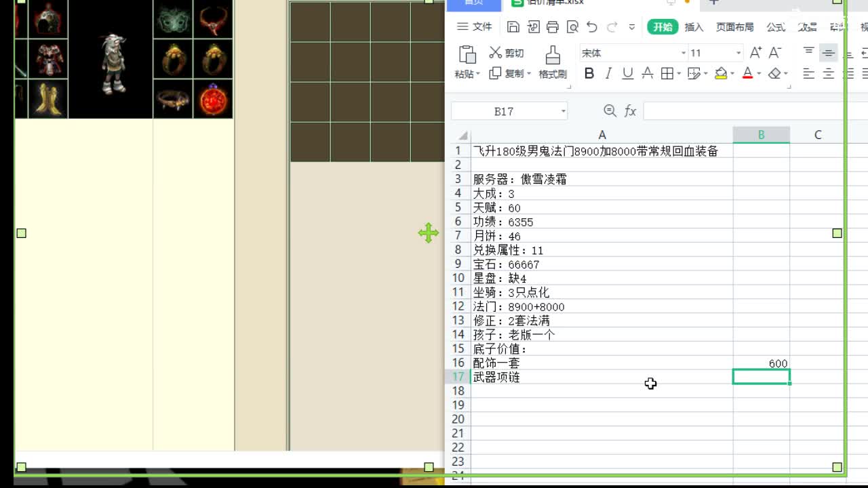Click the 复制 copy button

tap(507, 73)
